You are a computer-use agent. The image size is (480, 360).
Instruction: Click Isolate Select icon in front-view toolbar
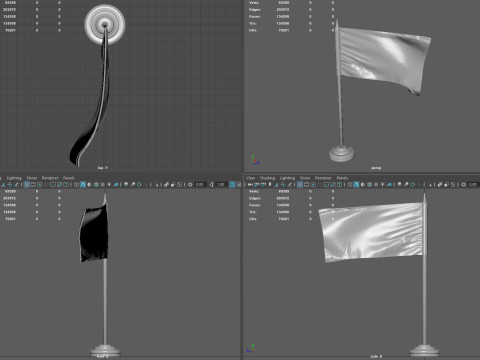(x=156, y=184)
